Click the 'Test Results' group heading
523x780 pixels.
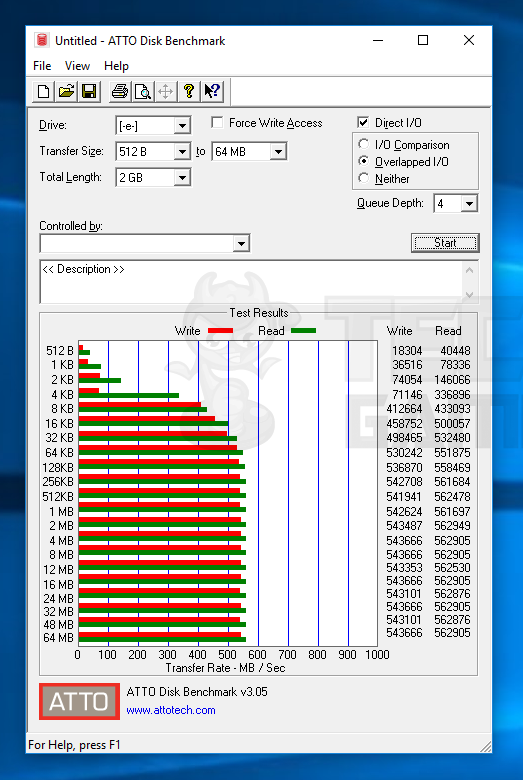coord(259,312)
